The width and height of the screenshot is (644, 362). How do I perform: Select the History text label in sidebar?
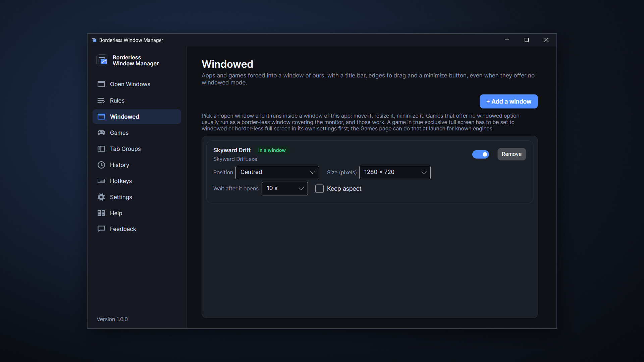point(119,165)
